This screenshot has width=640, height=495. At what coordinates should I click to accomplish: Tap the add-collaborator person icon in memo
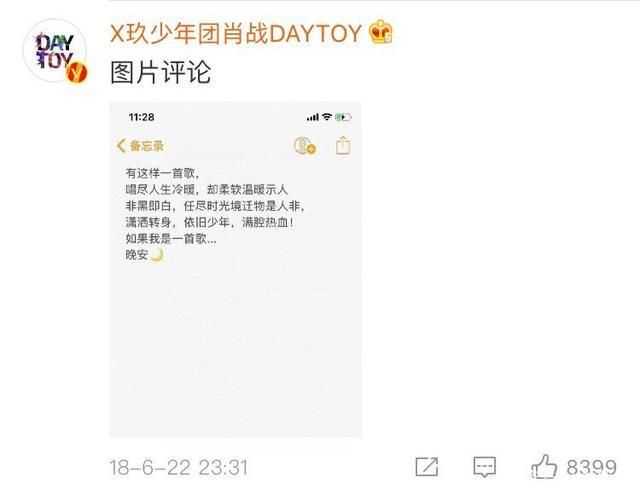[304, 146]
